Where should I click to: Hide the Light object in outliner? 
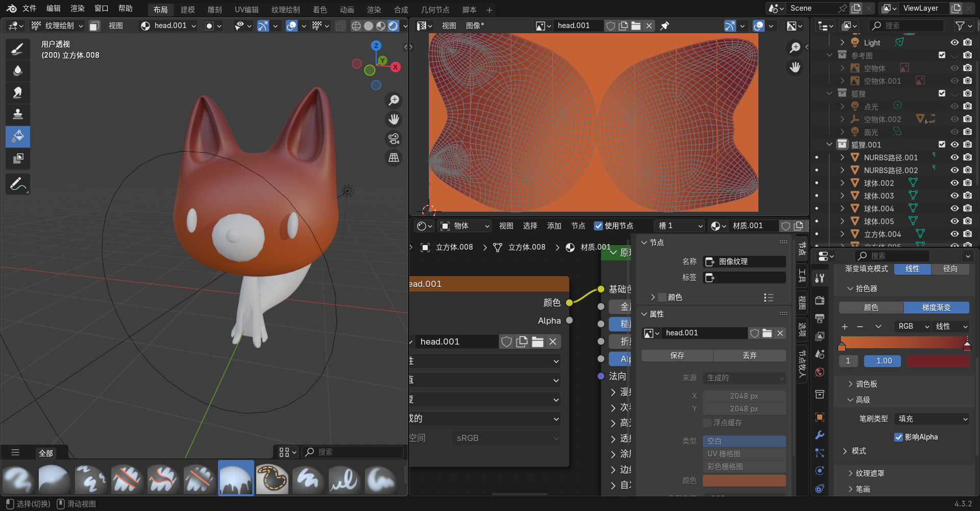click(x=954, y=43)
